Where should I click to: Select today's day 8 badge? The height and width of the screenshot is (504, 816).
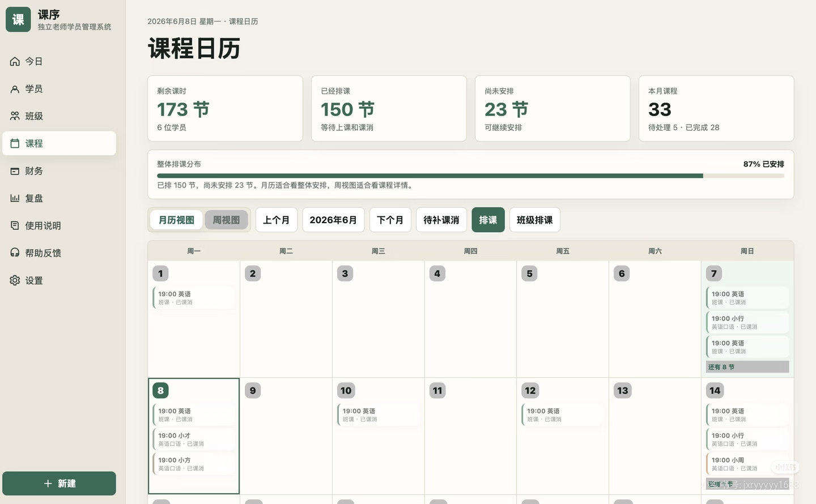point(160,391)
